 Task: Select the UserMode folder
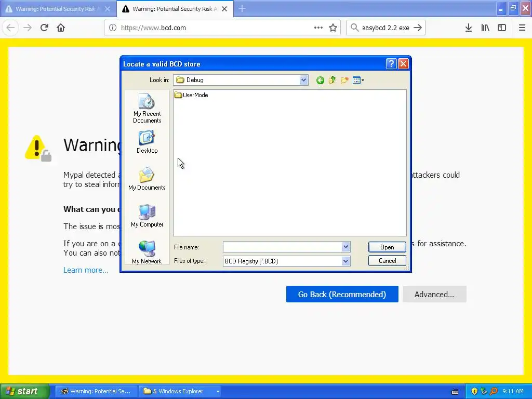(191, 95)
